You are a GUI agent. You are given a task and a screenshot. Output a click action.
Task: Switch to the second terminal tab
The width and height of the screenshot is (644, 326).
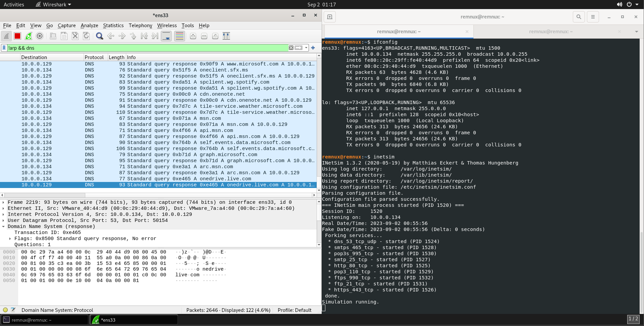(x=550, y=32)
